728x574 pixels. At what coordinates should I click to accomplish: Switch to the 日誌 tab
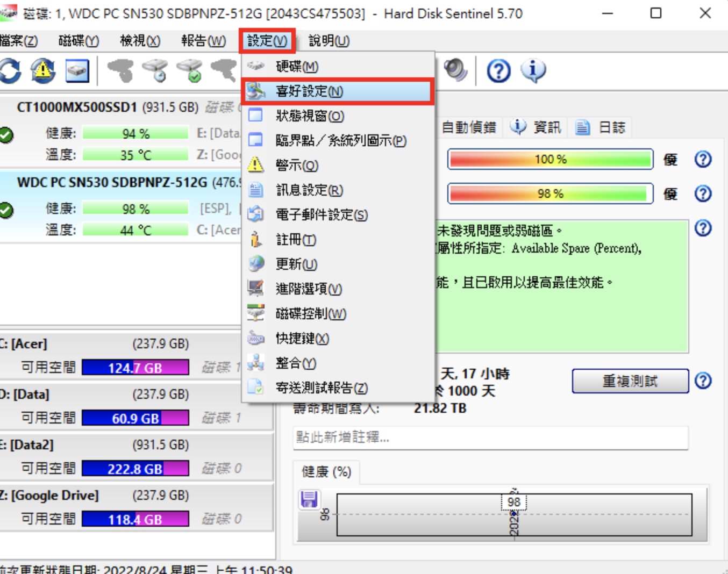pos(601,127)
